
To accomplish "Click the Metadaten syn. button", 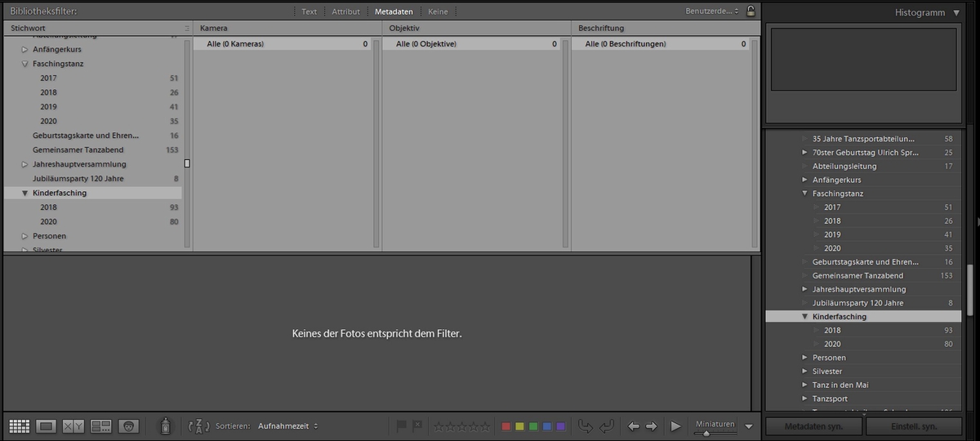I will [814, 426].
